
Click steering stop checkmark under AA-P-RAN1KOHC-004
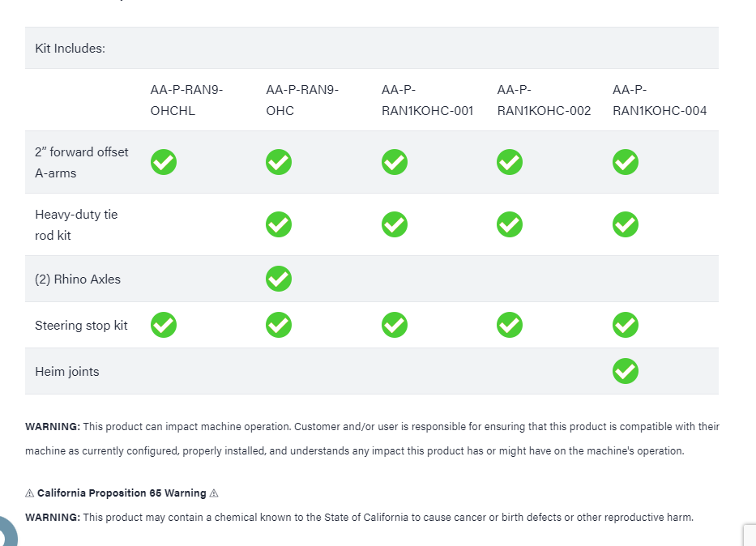point(626,325)
